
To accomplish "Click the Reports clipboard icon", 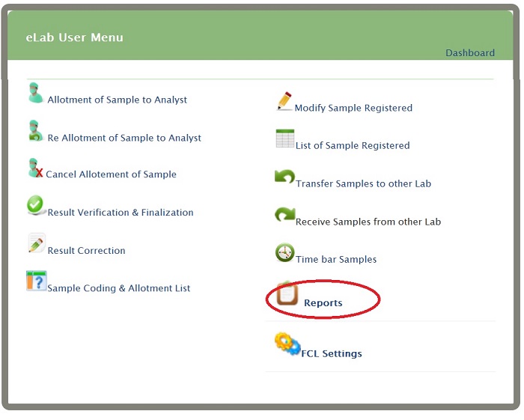I will click(287, 293).
